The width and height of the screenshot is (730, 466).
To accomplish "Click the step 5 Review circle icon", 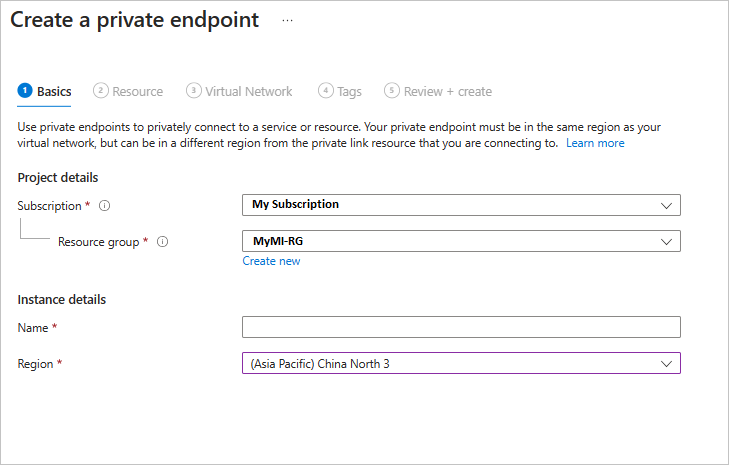I will click(392, 91).
